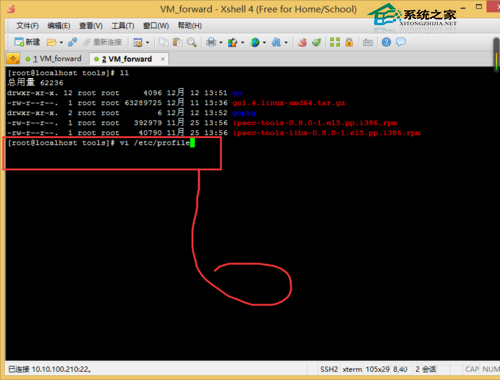Click the 新建 new session icon
This screenshot has height=380, width=500.
coord(27,42)
